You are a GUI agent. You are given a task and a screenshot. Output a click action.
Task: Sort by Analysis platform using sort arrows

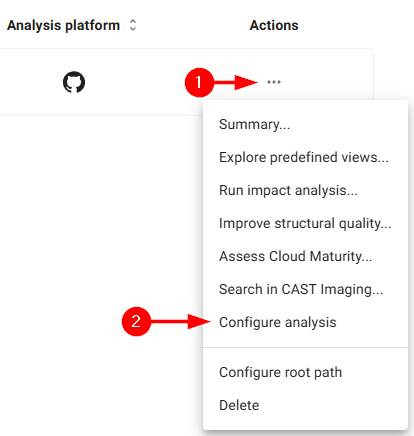133,25
